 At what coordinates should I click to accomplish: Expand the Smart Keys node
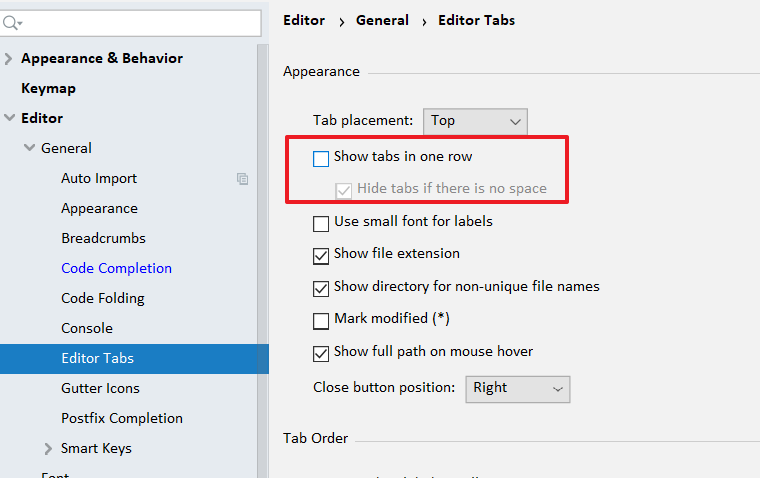49,448
